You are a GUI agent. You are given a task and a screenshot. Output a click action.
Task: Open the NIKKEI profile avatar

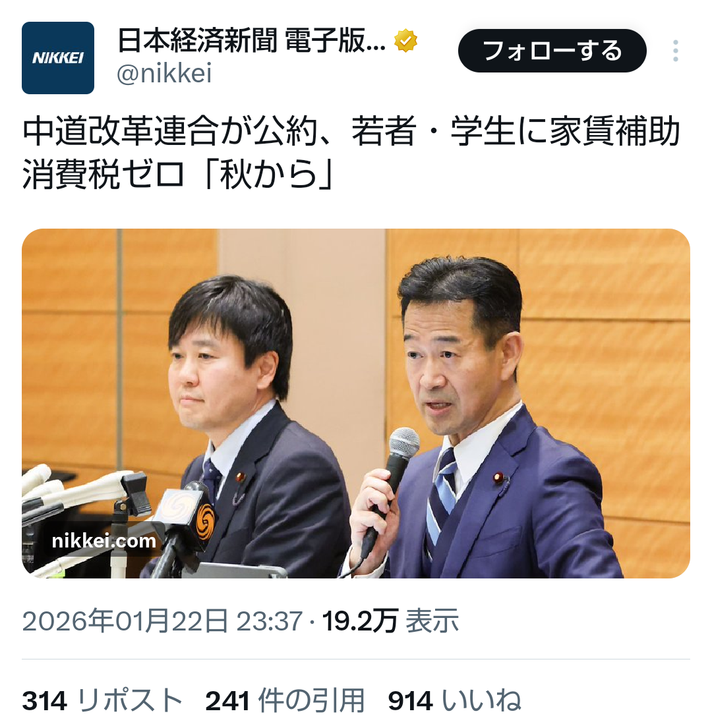(58, 58)
